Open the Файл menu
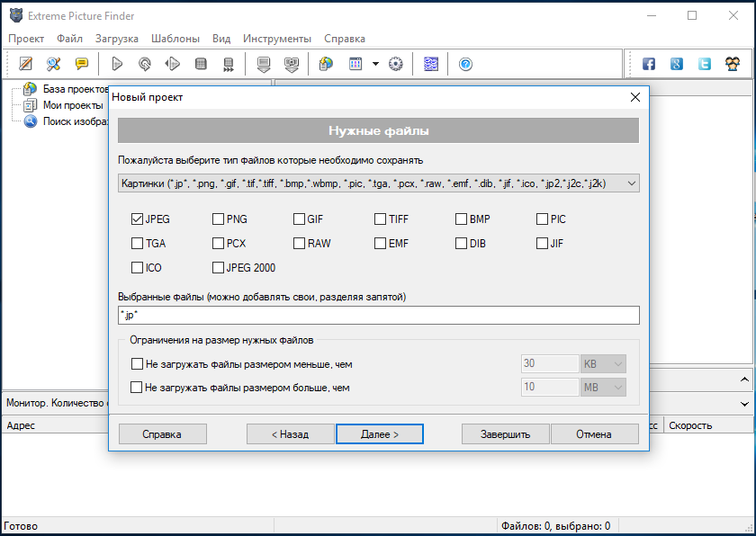This screenshot has width=756, height=536. (69, 39)
